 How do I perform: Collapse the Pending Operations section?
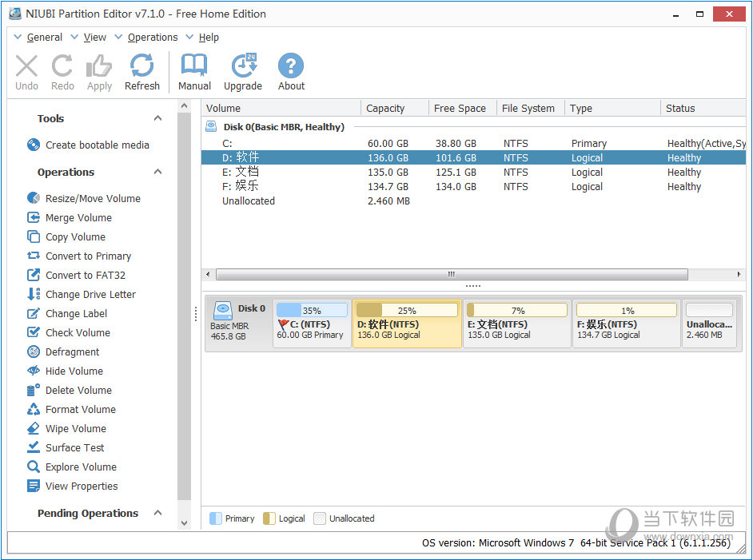coord(157,514)
